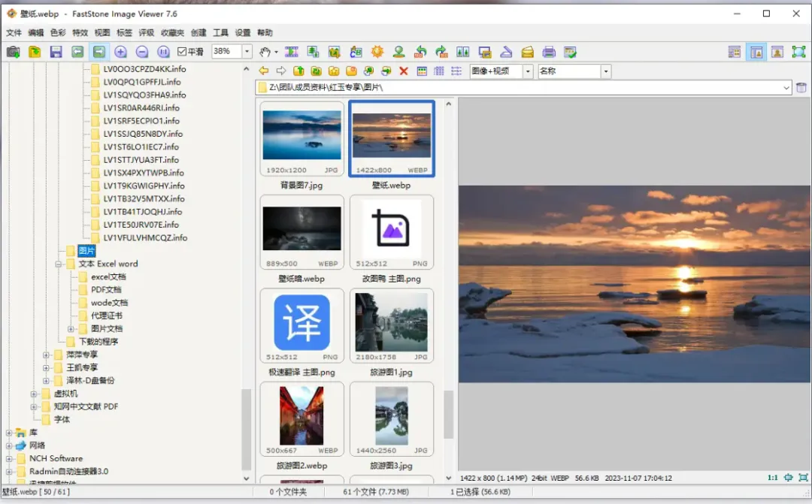Collapse the 文本 Excel word folder

tap(59, 264)
